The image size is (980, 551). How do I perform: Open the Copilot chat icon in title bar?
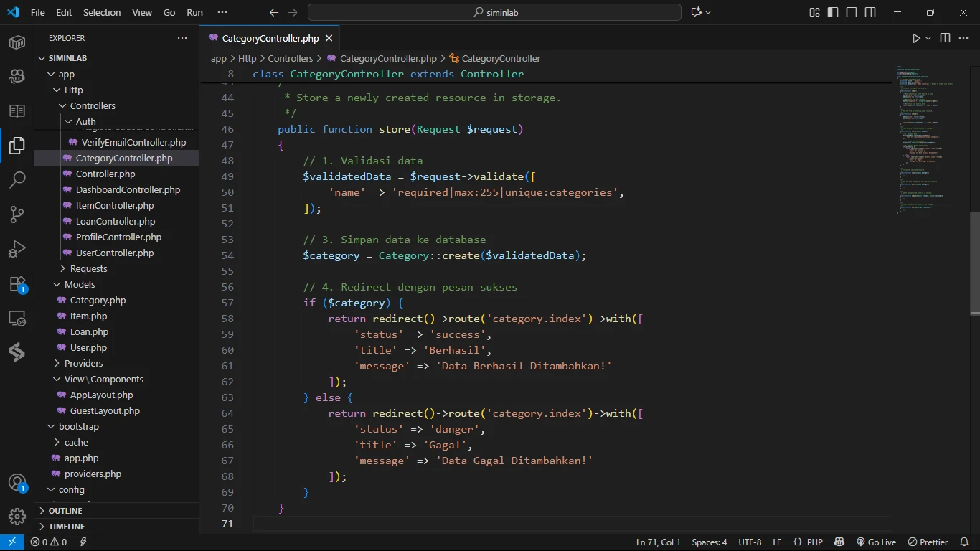click(x=696, y=12)
